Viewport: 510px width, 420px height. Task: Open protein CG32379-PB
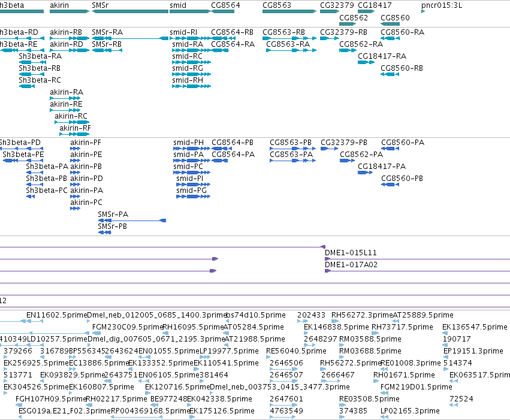(344, 143)
